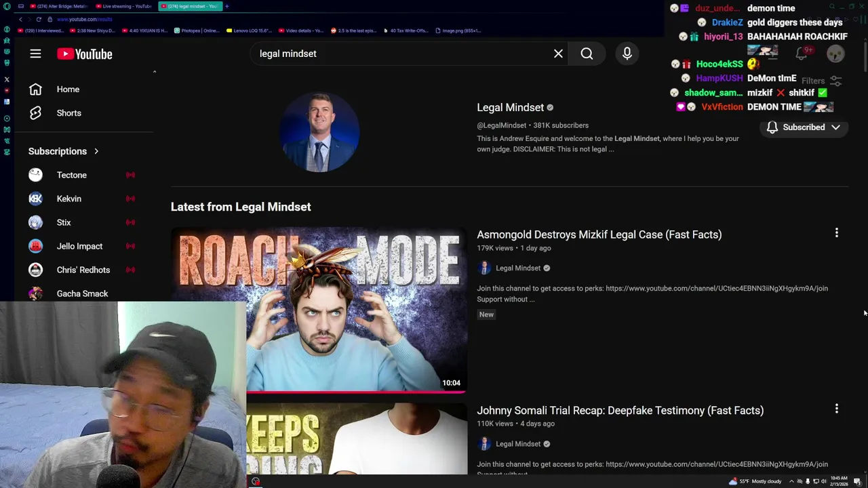Open Asmongold Destroys Mizkif Legal Case title

pyautogui.click(x=599, y=235)
